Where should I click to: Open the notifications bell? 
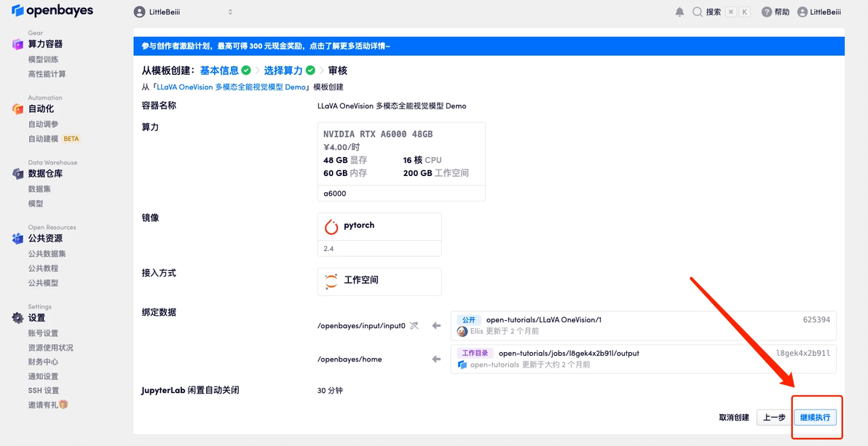[x=680, y=12]
